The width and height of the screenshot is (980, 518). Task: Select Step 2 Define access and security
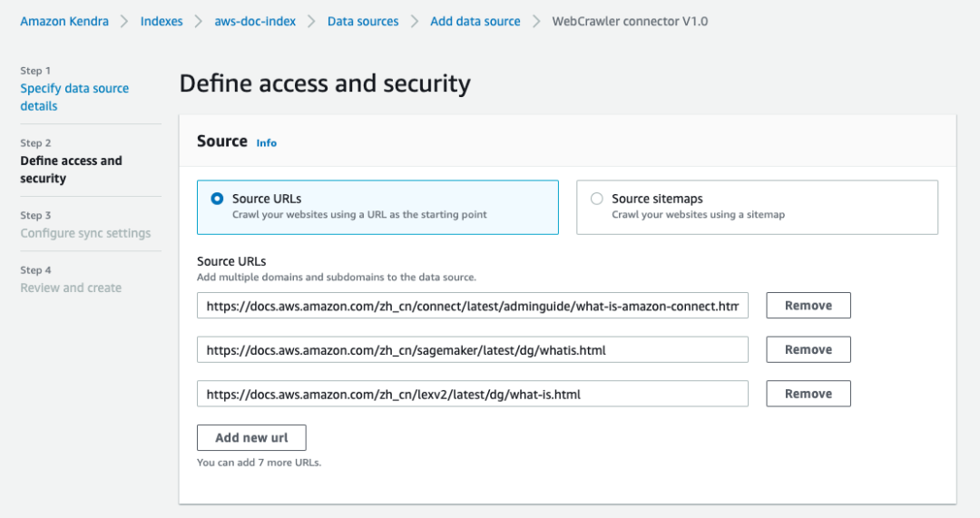coord(72,170)
